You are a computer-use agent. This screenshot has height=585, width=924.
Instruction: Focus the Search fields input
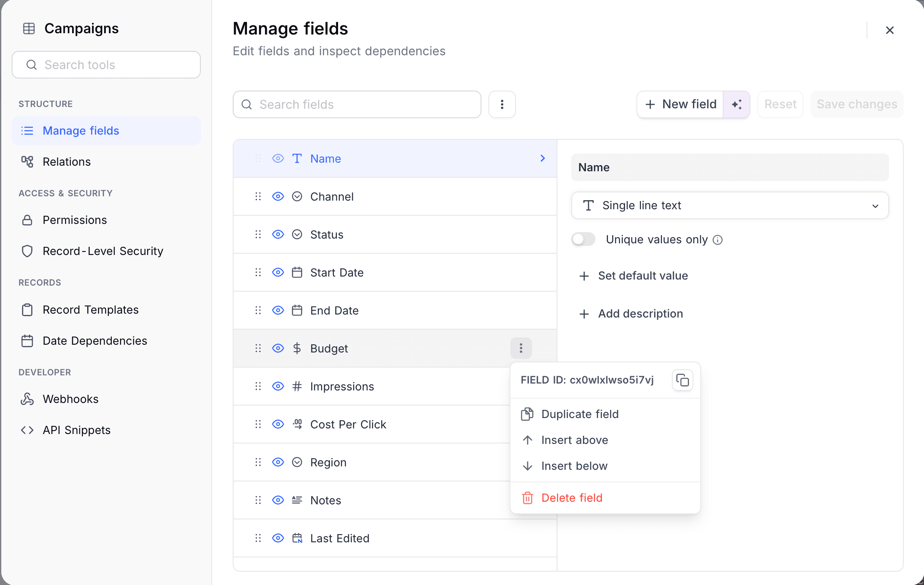pos(357,104)
